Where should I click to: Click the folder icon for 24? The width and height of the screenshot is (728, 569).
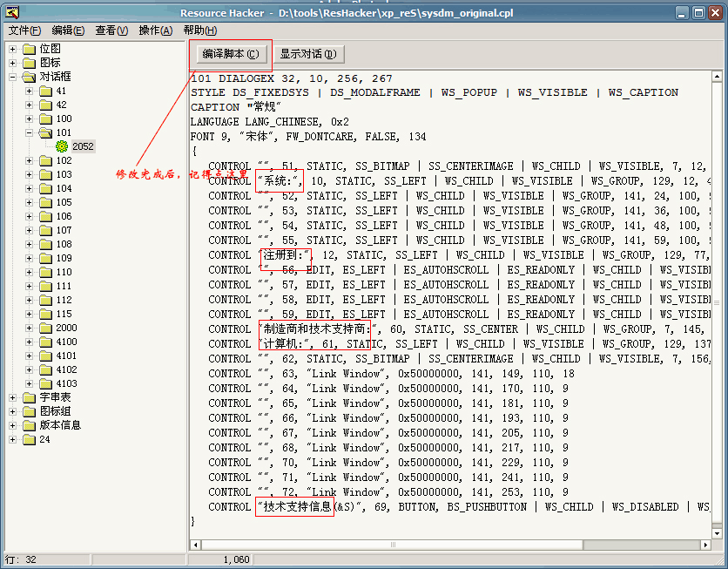tap(30, 439)
